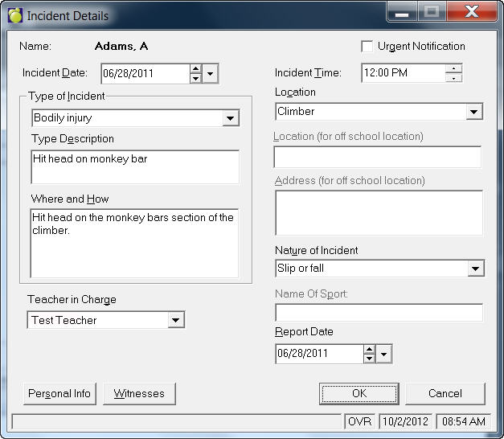Click the Incident Details title bar icon
Screen dimensions: 504x439
coord(14,15)
